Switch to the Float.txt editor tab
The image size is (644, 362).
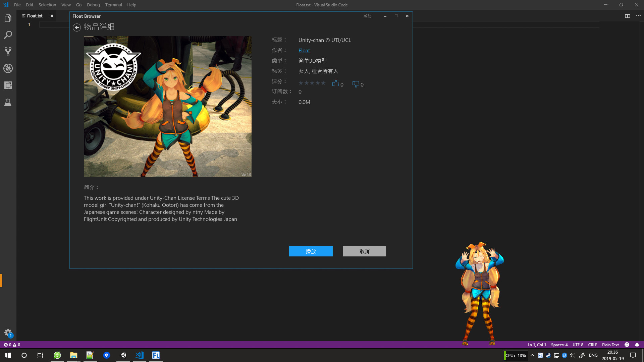click(35, 15)
